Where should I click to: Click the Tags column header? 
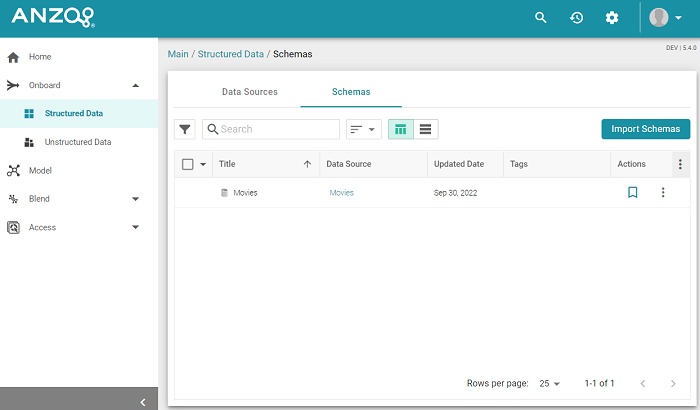coord(519,164)
